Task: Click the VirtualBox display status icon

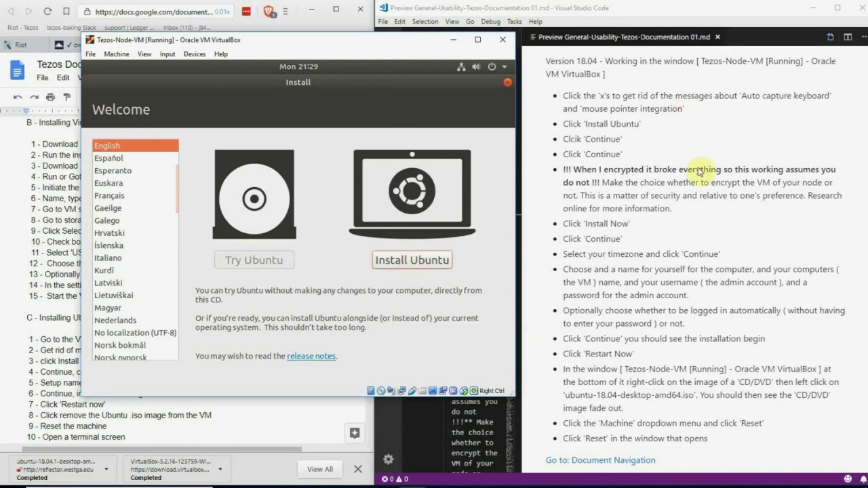Action: 433,390
